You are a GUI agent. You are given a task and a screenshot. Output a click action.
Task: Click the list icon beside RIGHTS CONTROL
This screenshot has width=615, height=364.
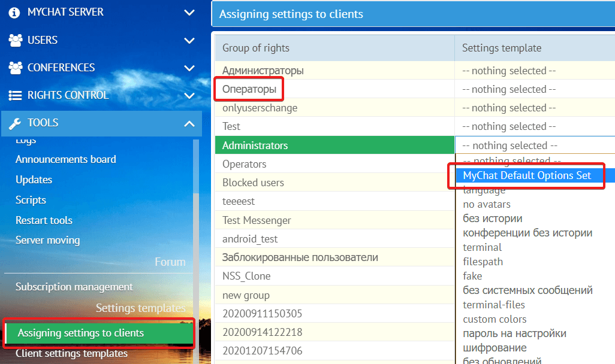[15, 95]
